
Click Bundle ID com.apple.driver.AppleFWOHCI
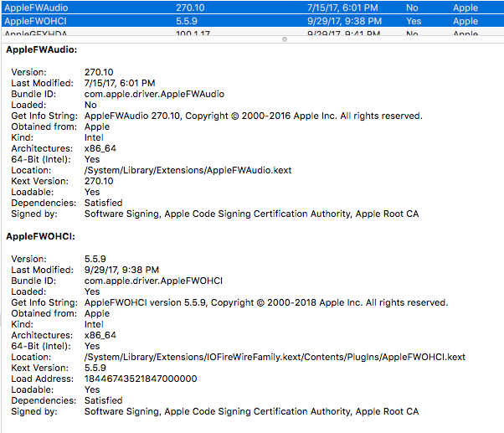point(153,281)
